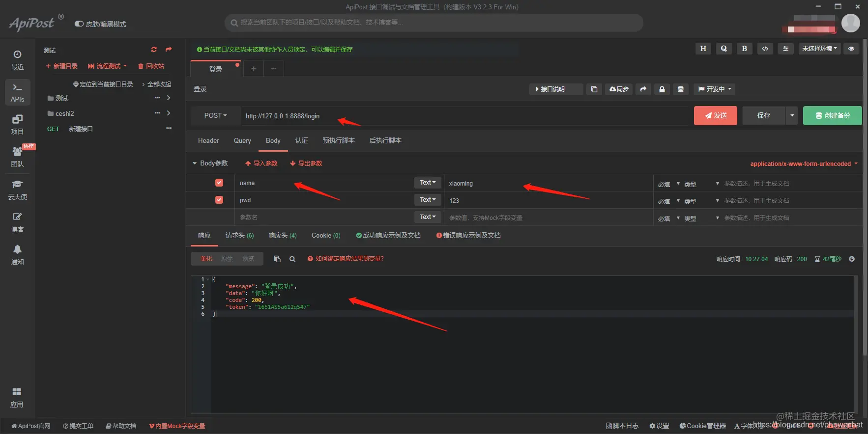Viewport: 868px width, 434px height.
Task: Open the 通知 notifications bell
Action: click(x=17, y=254)
